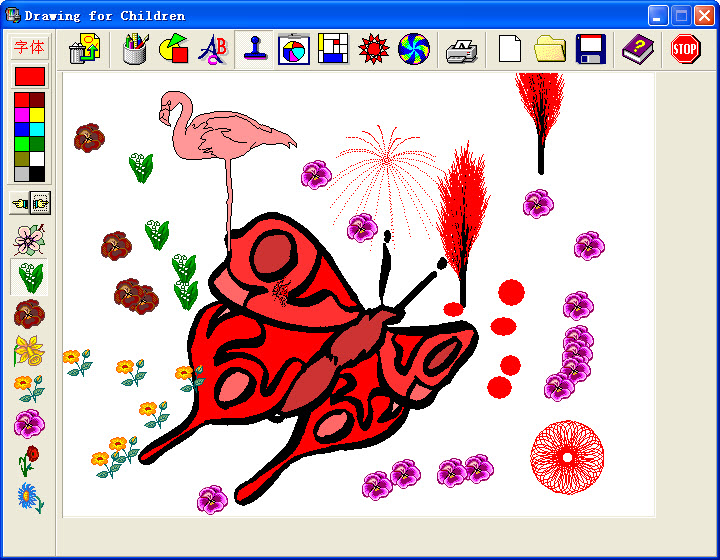Screen dimensions: 720x560
Task: Activate the rubber stamp tool
Action: [254, 49]
